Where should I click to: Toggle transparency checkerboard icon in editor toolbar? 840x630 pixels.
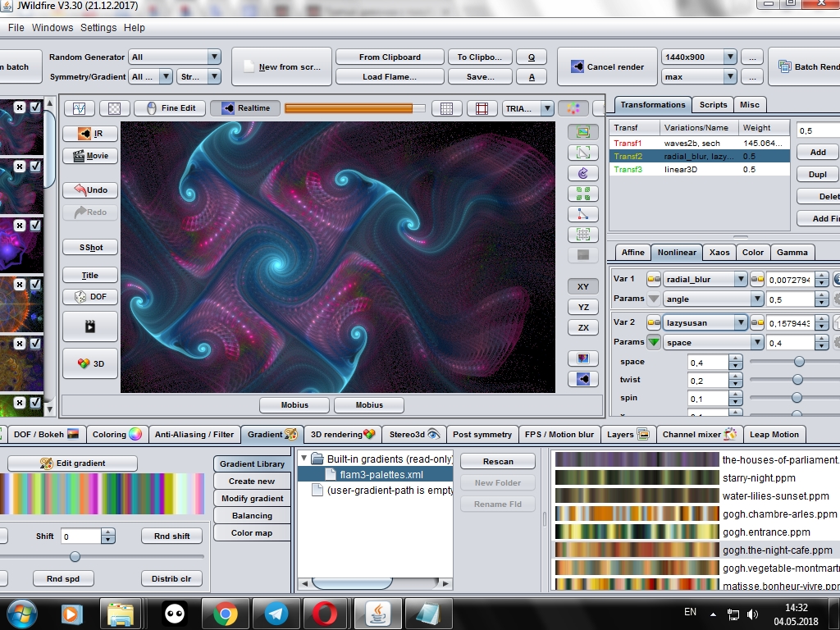point(114,108)
